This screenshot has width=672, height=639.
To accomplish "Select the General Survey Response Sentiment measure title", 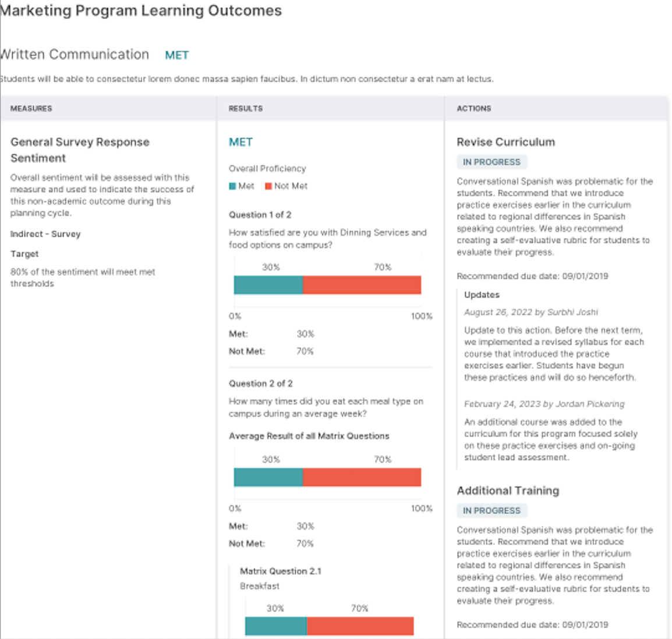I will pos(80,150).
